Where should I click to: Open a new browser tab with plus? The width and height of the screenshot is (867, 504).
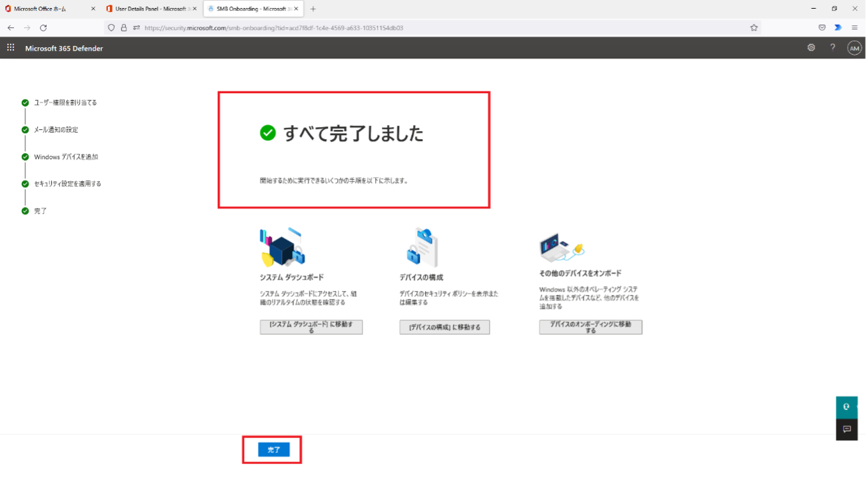click(313, 9)
